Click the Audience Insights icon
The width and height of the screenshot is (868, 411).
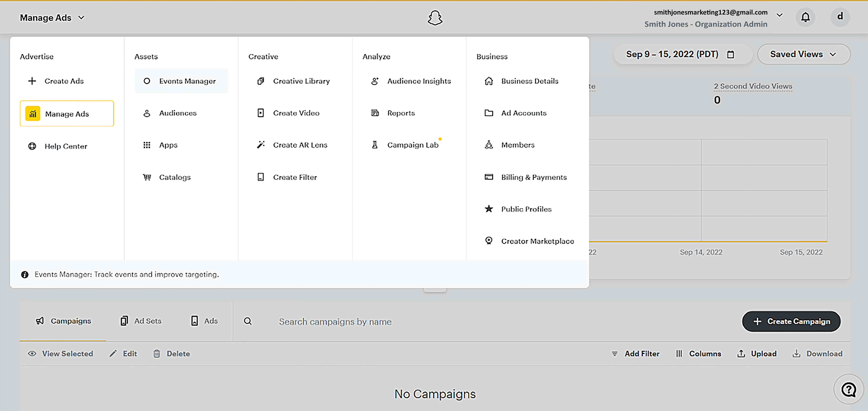375,81
